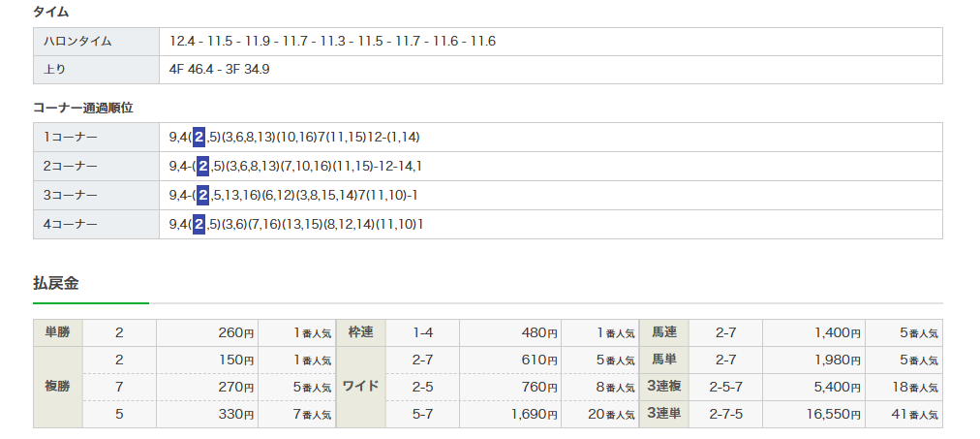Select highlighted number 2 in 3コーナー row

coord(202,195)
